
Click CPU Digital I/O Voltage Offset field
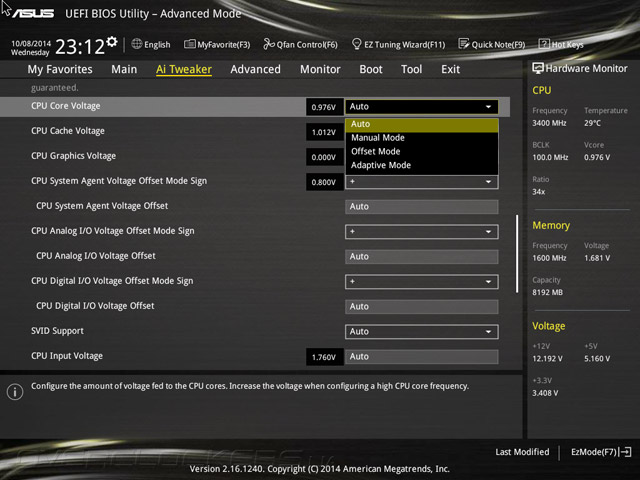(422, 307)
